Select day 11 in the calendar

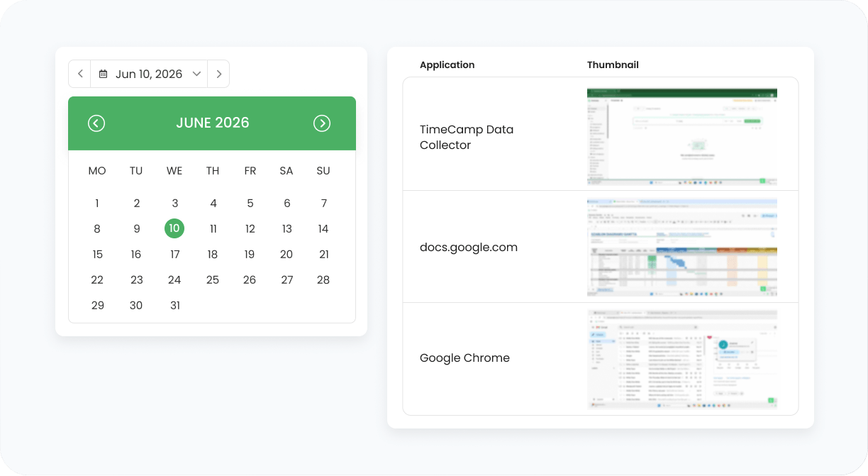pos(213,229)
